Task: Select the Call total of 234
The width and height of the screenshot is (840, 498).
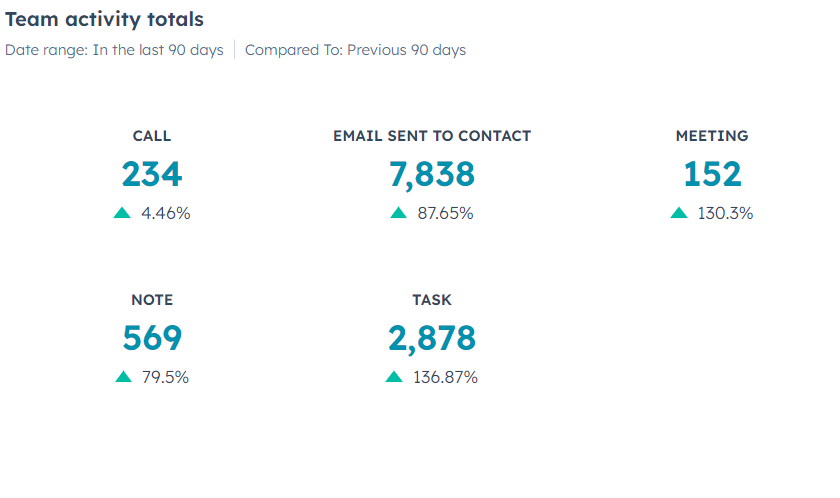Action: tap(152, 175)
